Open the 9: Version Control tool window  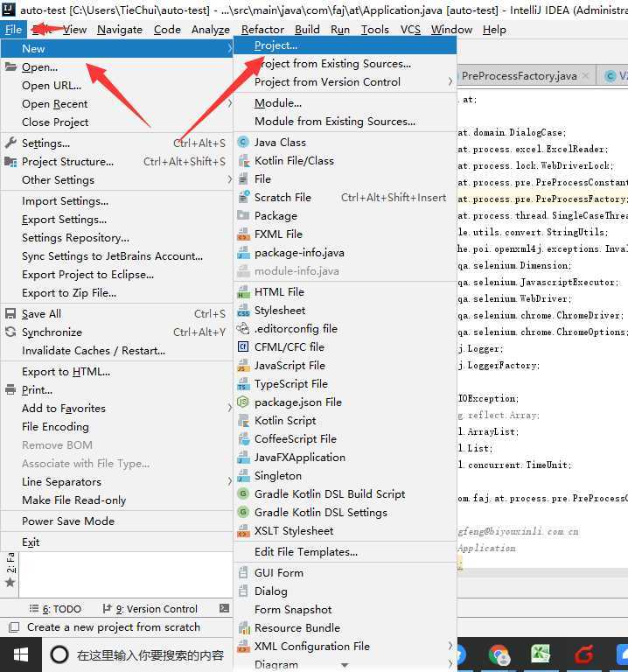pyautogui.click(x=150, y=609)
